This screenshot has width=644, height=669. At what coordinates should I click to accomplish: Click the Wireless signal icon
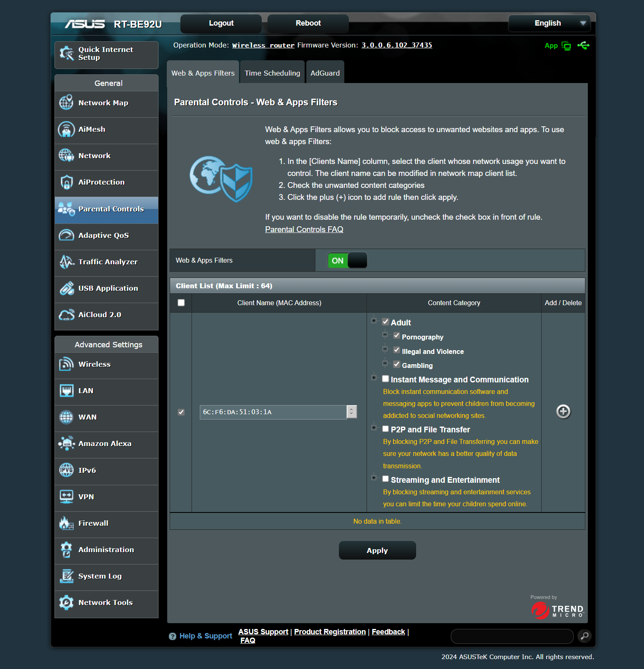point(66,364)
